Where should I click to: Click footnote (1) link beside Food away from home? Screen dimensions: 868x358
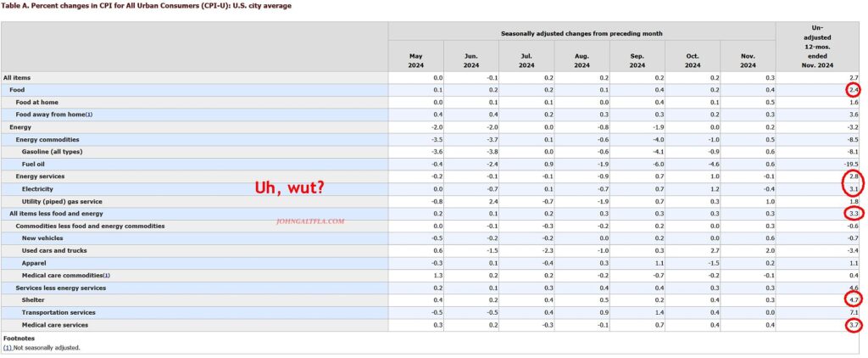(88, 115)
